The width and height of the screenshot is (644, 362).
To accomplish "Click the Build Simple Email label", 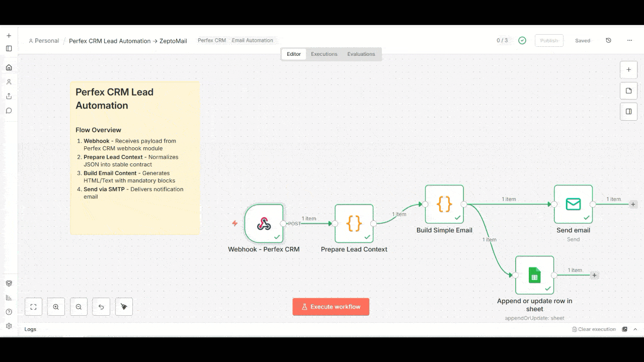I will (444, 230).
